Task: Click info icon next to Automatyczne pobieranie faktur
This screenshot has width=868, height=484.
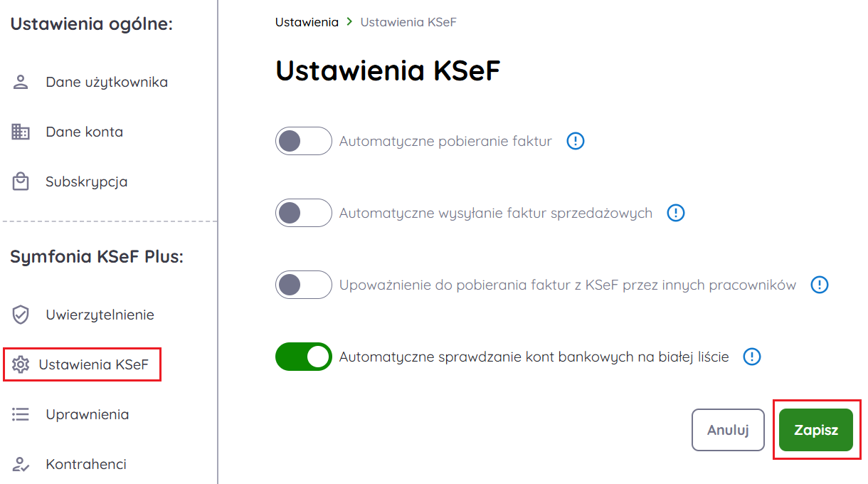Action: (x=575, y=141)
